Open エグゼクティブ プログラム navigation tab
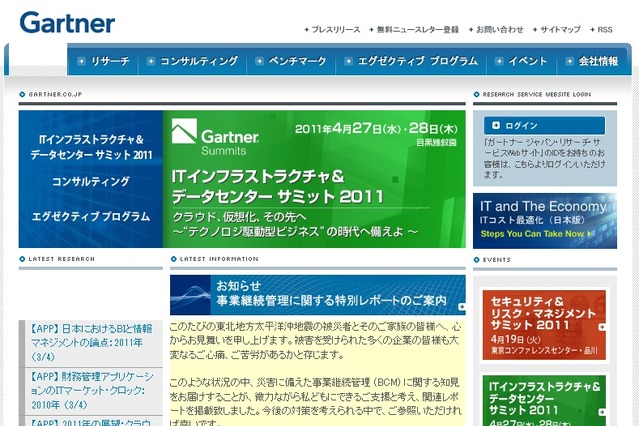Viewport: 639px width, 426px height. pos(411,61)
